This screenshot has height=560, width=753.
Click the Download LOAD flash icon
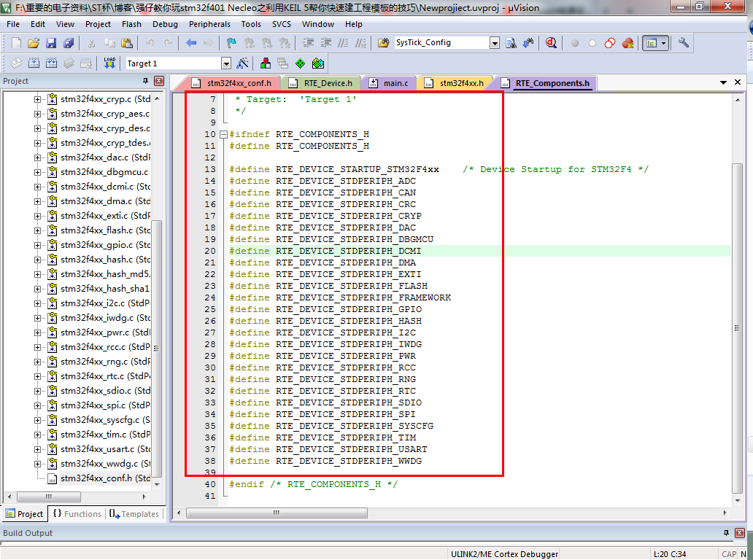pyautogui.click(x=109, y=63)
